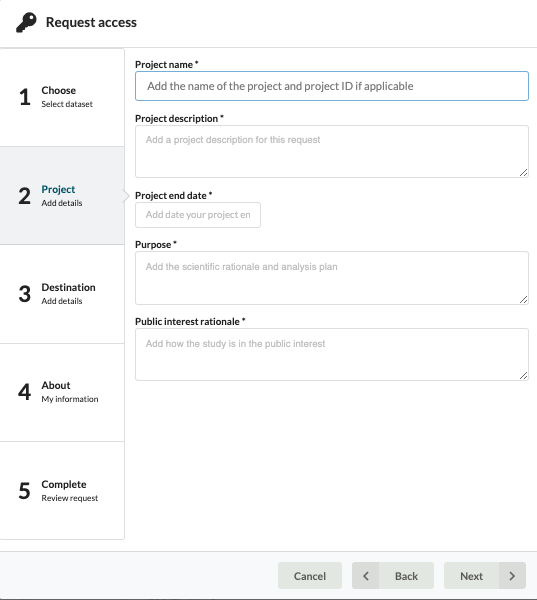The height and width of the screenshot is (600, 537).
Task: Click resize grip of Public interest rationale box
Action: [x=524, y=376]
